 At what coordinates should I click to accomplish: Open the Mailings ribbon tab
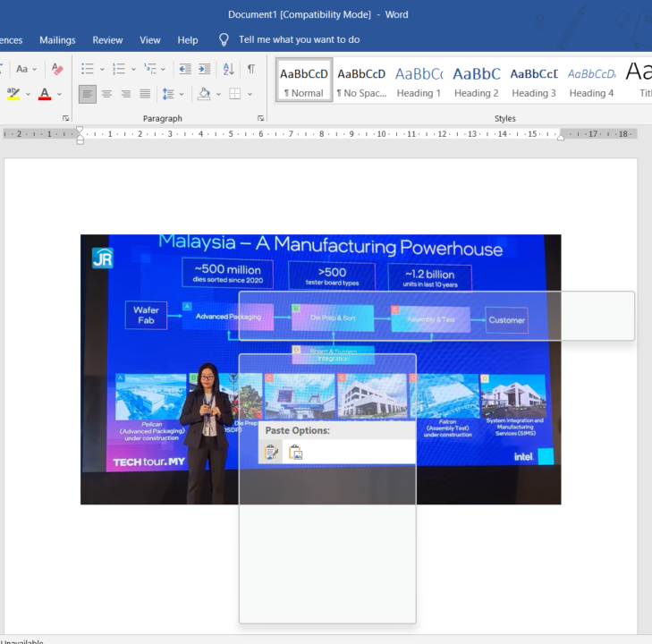[x=57, y=40]
